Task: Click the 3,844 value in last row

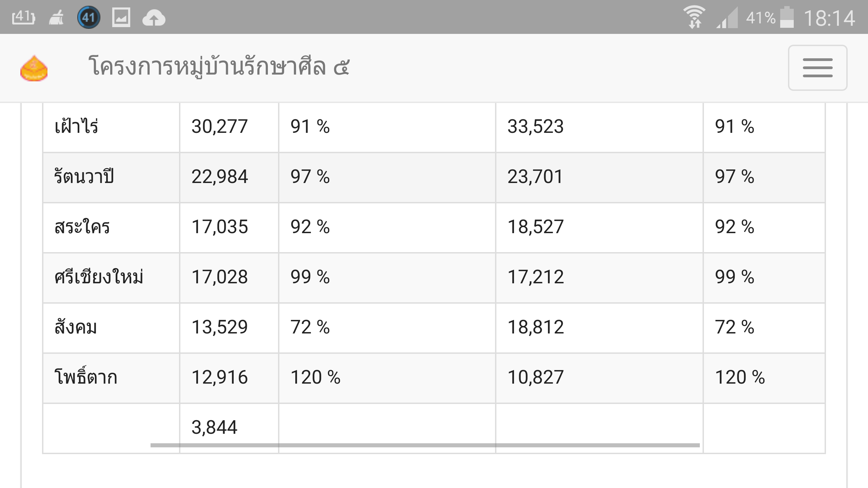Action: 214,427
